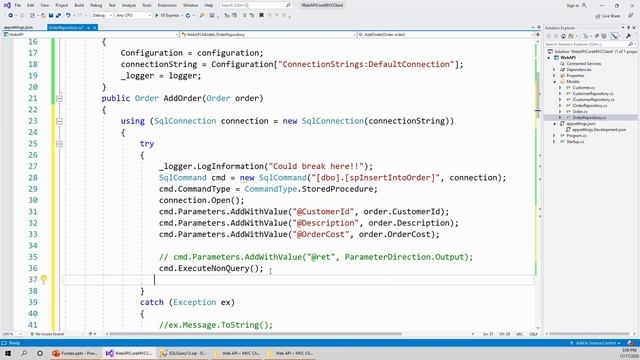Click Solution Explorer Preview Selected Items icon
Image resolution: width=640 pixels, height=360 pixels.
point(615,36)
